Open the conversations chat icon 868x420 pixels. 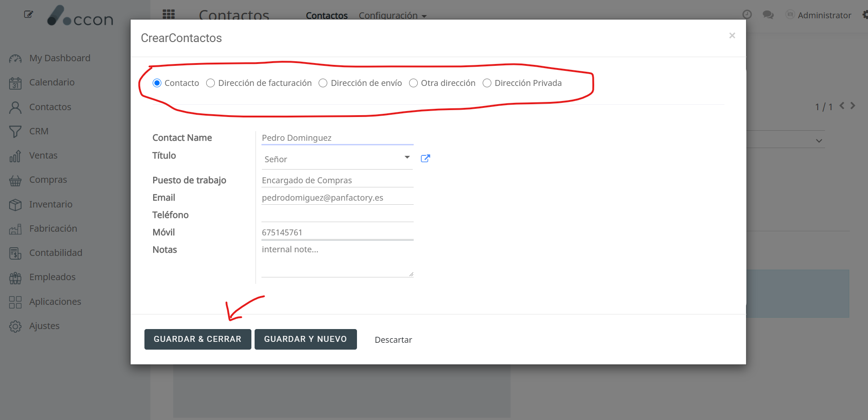pyautogui.click(x=768, y=15)
